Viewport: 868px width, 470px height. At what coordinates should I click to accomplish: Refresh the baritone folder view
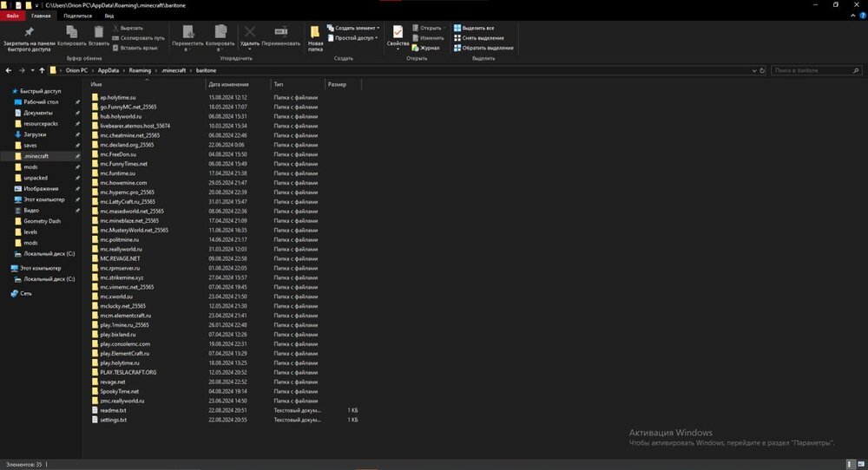pos(762,70)
